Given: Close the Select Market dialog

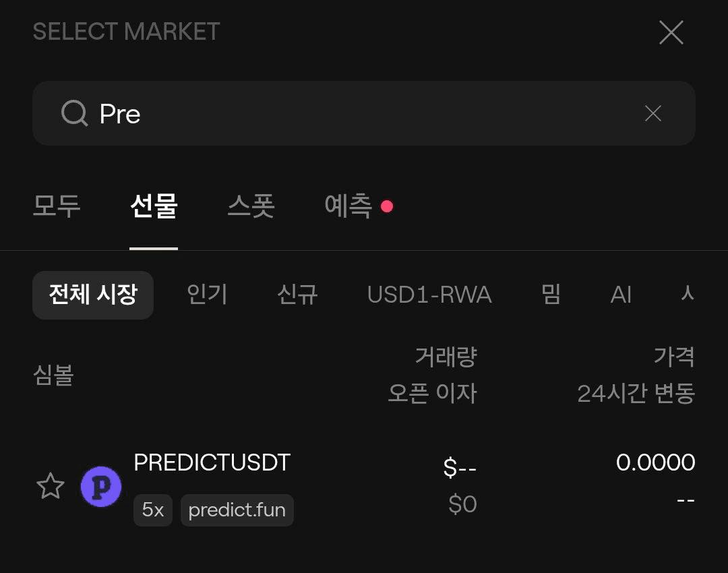Looking at the screenshot, I should click(x=671, y=32).
